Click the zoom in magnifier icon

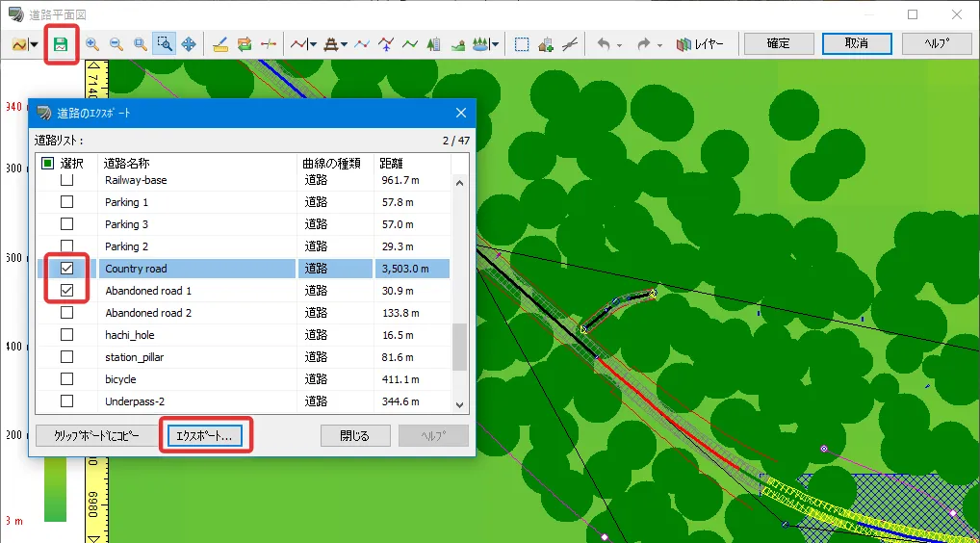click(x=92, y=44)
